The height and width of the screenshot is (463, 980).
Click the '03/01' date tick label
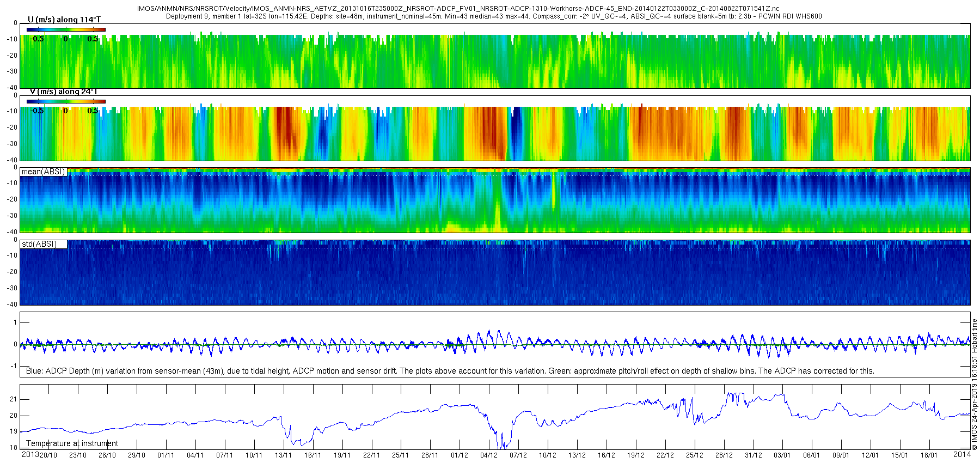click(782, 455)
